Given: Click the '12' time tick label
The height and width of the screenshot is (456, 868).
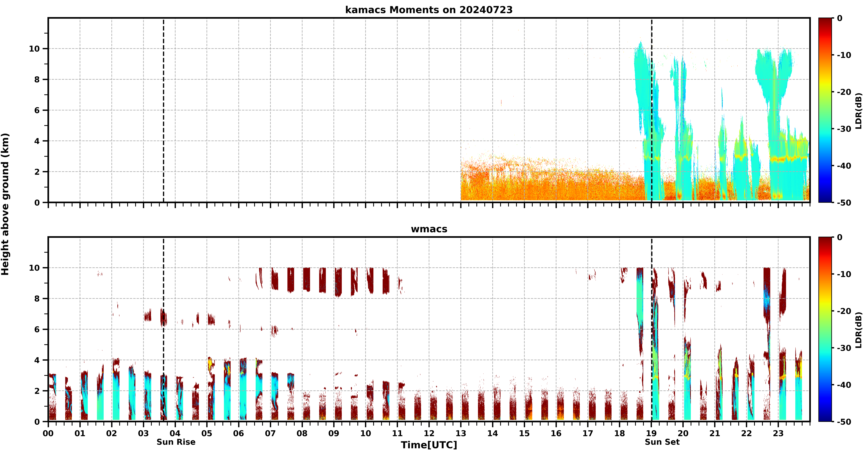Looking at the screenshot, I should (429, 433).
